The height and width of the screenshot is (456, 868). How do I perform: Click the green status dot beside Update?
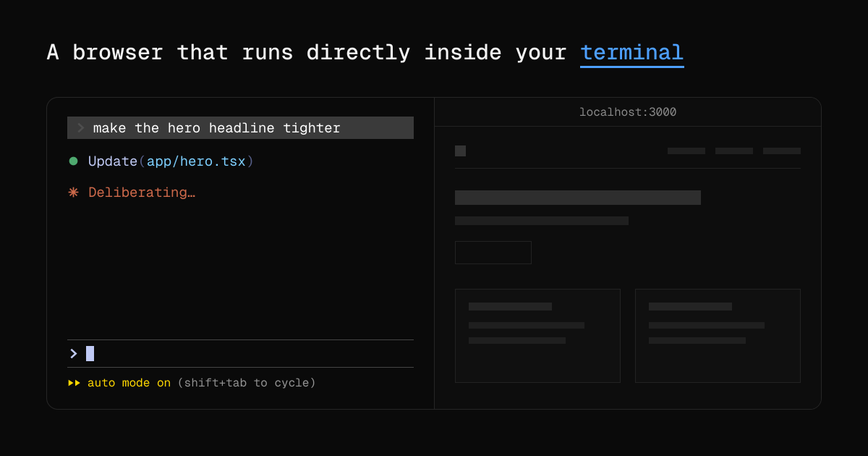[73, 161]
